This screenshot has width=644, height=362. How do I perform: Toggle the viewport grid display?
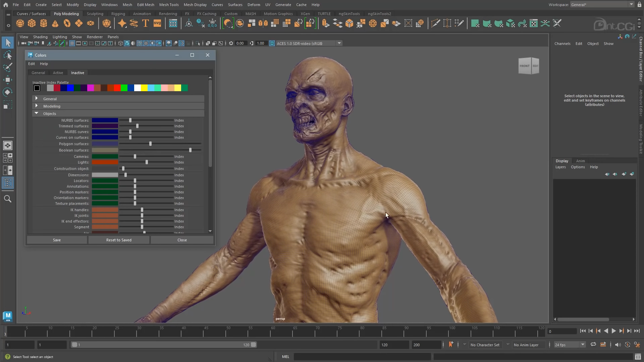click(72, 43)
